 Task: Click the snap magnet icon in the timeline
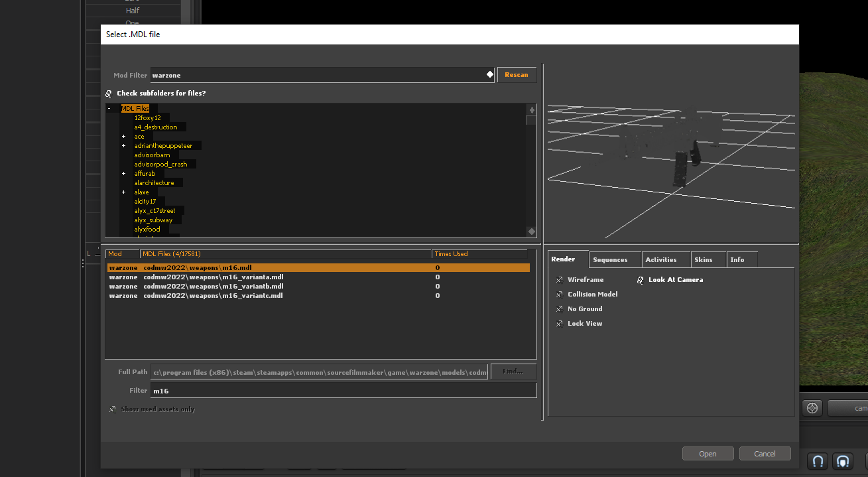(x=818, y=460)
